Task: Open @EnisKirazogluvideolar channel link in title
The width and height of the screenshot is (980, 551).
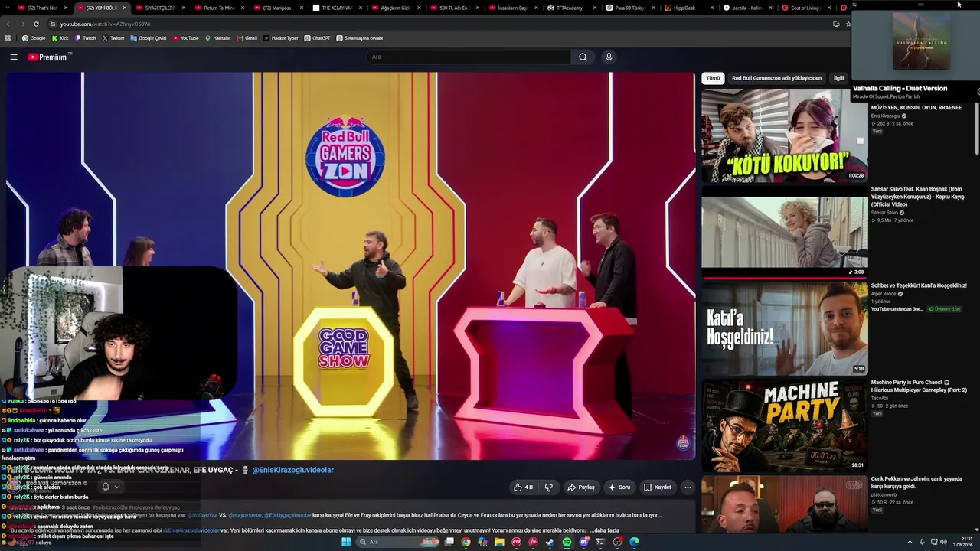Action: pyautogui.click(x=293, y=470)
